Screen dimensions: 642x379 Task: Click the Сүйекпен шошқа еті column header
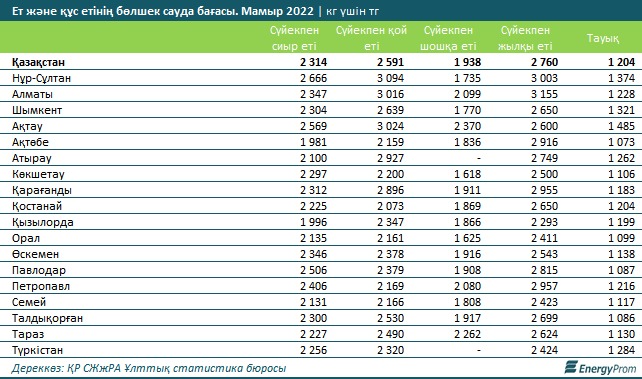click(x=448, y=38)
